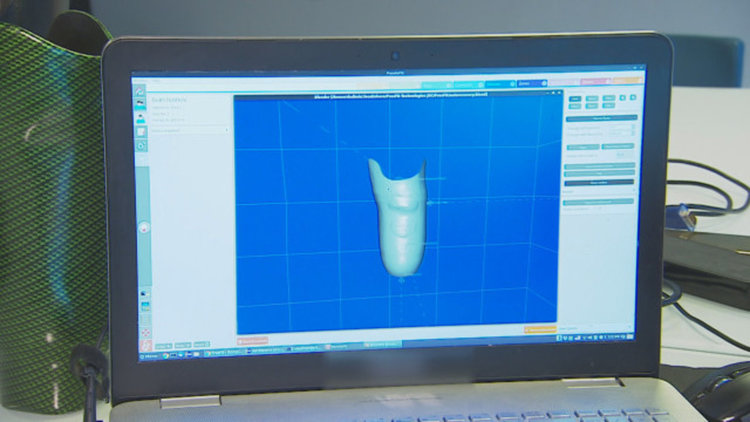This screenshot has width=750, height=422.
Task: Click the third left sidebar icon, highlighted white
Action: tap(140, 118)
